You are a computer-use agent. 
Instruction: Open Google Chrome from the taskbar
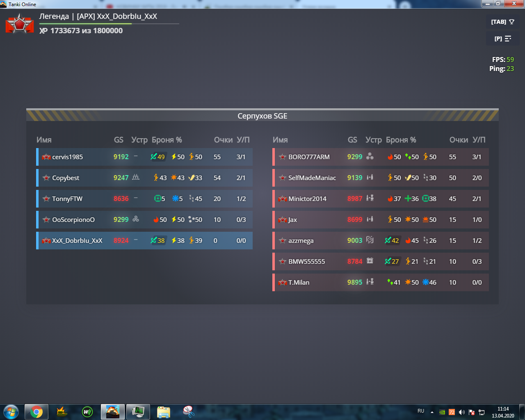pos(37,412)
